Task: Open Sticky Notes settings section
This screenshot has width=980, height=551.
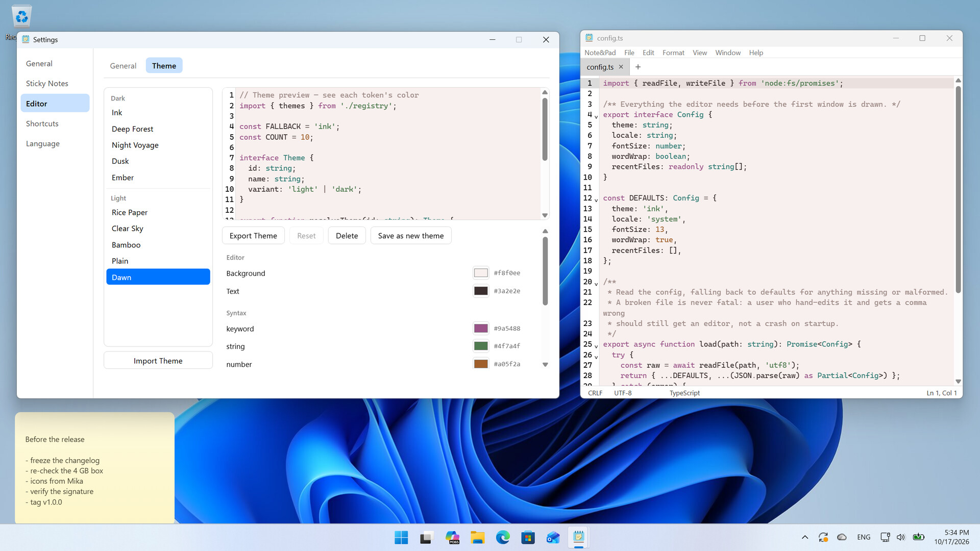Action: (x=55, y=84)
